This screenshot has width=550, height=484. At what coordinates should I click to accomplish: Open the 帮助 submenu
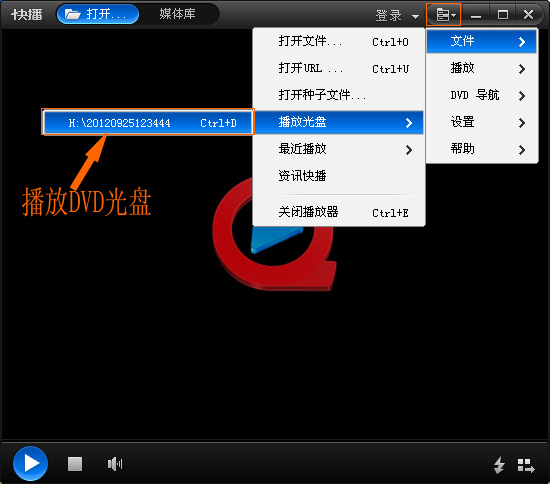[481, 149]
